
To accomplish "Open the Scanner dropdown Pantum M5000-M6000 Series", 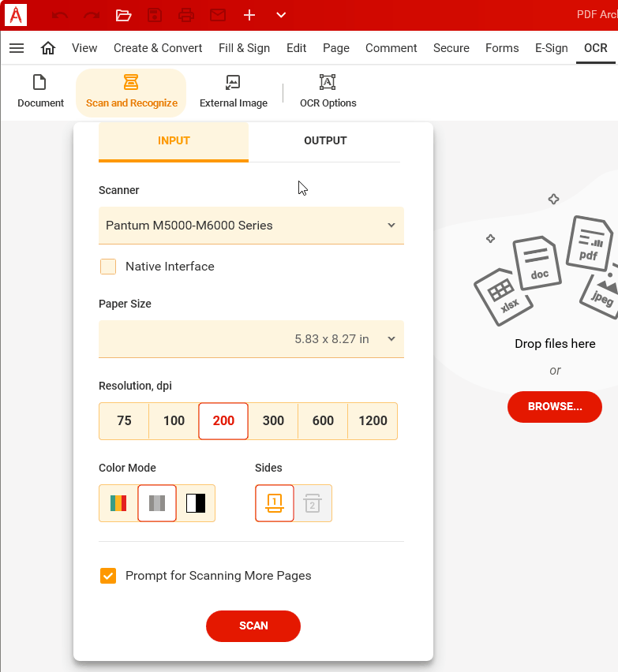I will pyautogui.click(x=251, y=226).
